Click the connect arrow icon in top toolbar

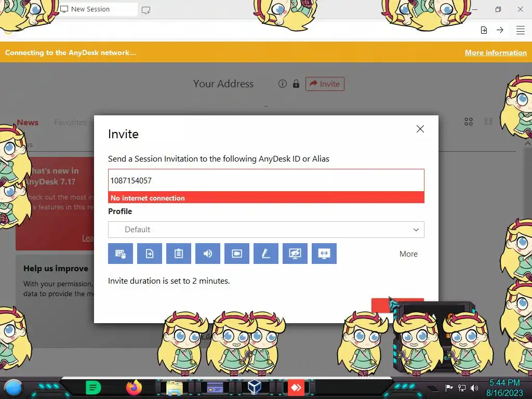pyautogui.click(x=500, y=30)
